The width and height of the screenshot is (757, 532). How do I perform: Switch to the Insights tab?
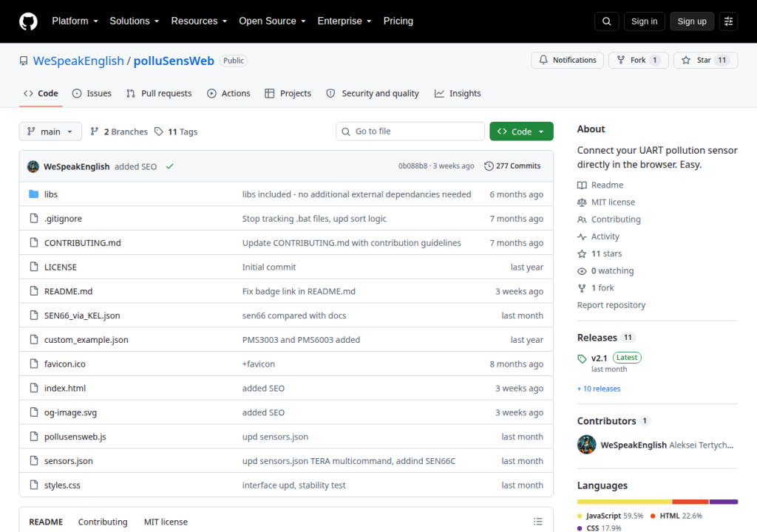pyautogui.click(x=458, y=93)
